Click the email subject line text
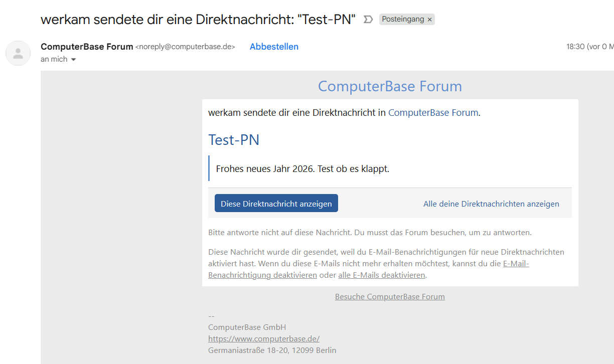 [198, 20]
